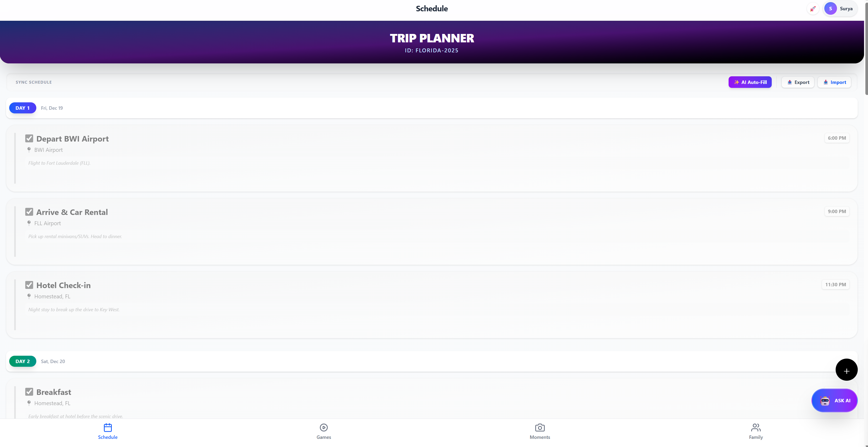Expand the Day 1 schedule badge
This screenshot has height=447, width=868.
[x=22, y=108]
